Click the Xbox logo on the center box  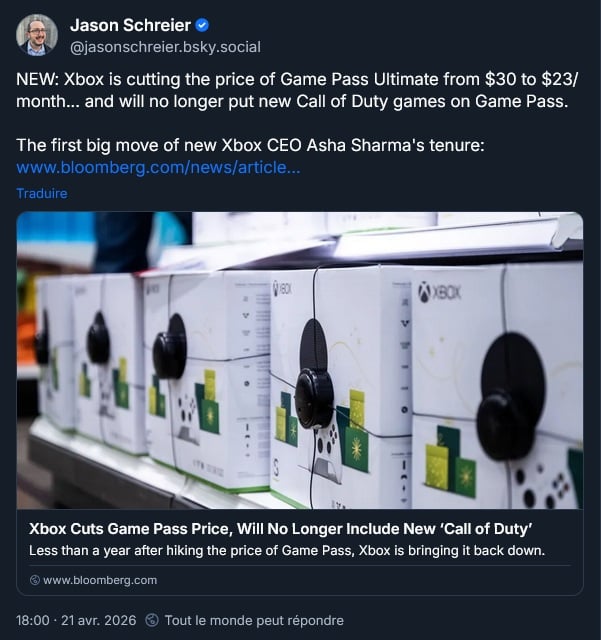pyautogui.click(x=283, y=288)
